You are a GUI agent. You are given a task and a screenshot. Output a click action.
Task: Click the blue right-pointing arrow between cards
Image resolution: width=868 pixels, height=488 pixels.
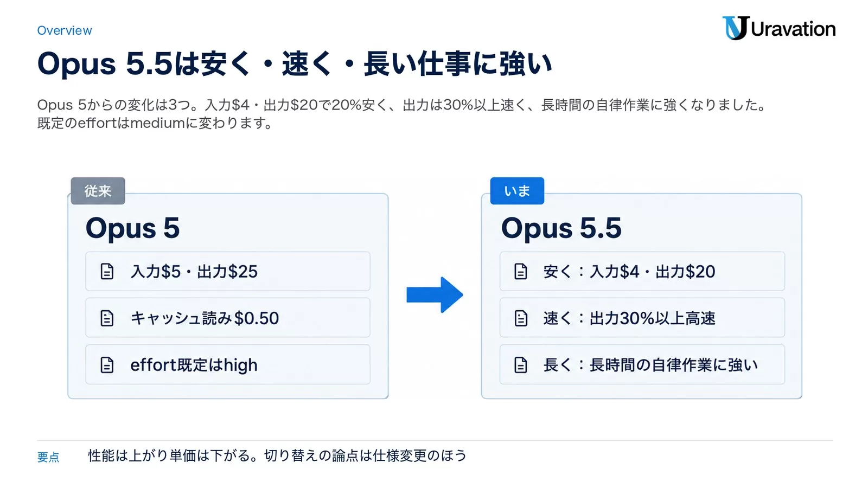[x=435, y=295]
